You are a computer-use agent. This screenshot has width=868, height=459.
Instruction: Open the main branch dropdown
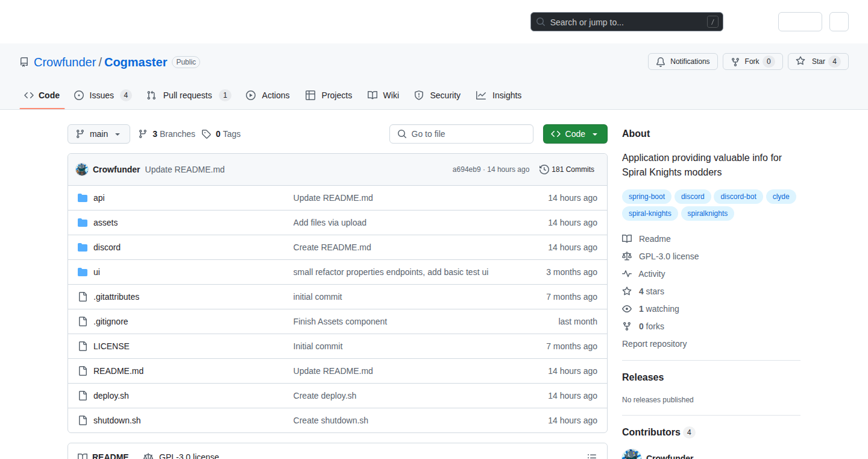99,134
